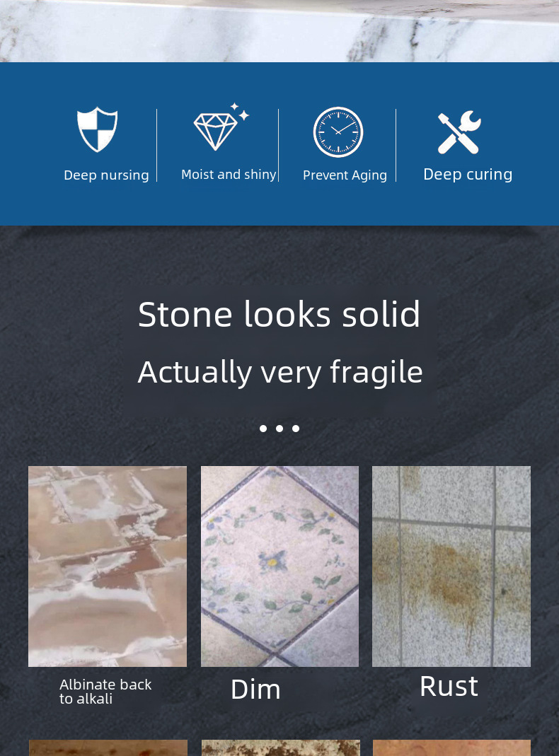The height and width of the screenshot is (756, 559).
Task: Click the clock icon for Prevent Aging
Action: click(x=338, y=132)
